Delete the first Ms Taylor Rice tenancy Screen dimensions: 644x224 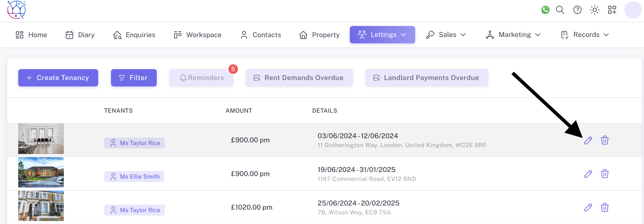(605, 140)
